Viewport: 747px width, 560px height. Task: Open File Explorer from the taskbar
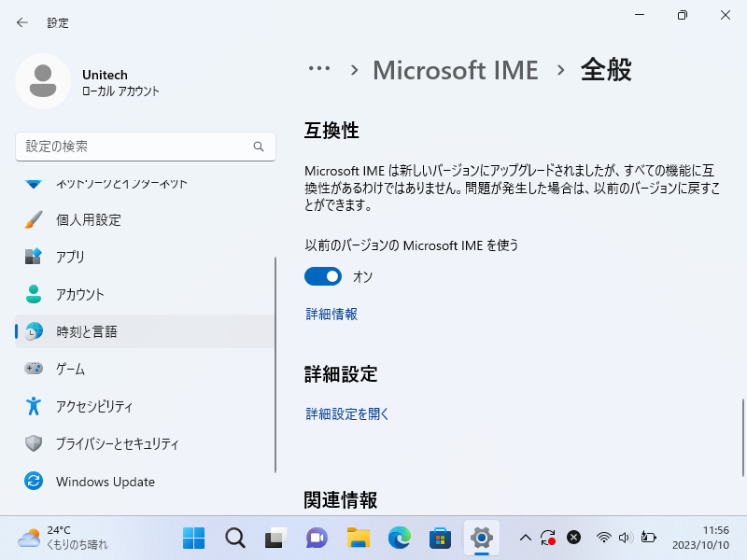[359, 539]
